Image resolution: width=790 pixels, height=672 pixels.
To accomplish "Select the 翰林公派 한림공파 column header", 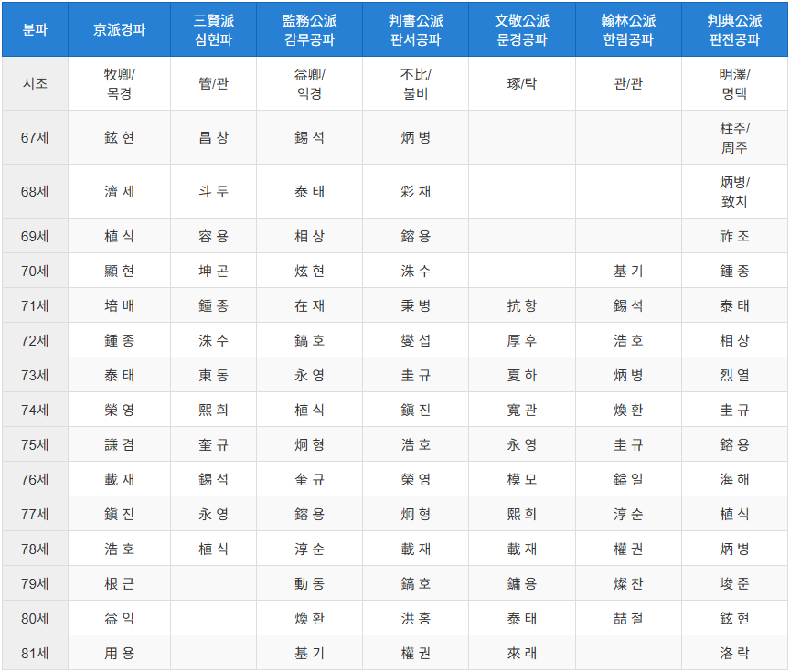I will tap(628, 29).
